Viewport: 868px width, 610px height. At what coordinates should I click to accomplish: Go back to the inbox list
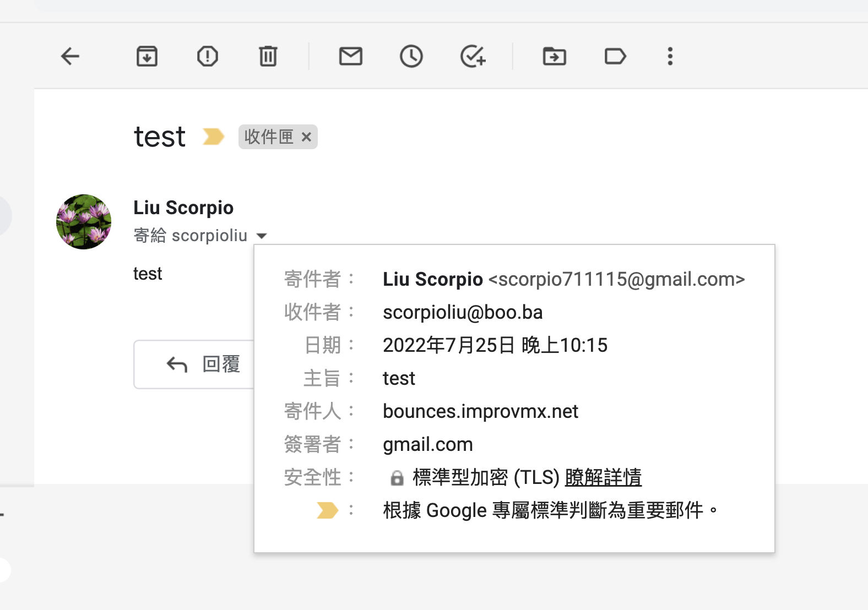[70, 56]
